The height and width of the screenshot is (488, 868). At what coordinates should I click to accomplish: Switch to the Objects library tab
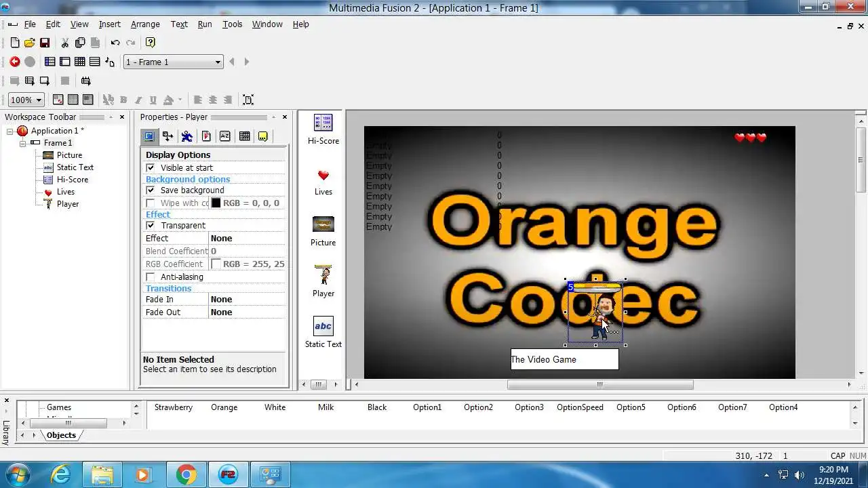[61, 435]
